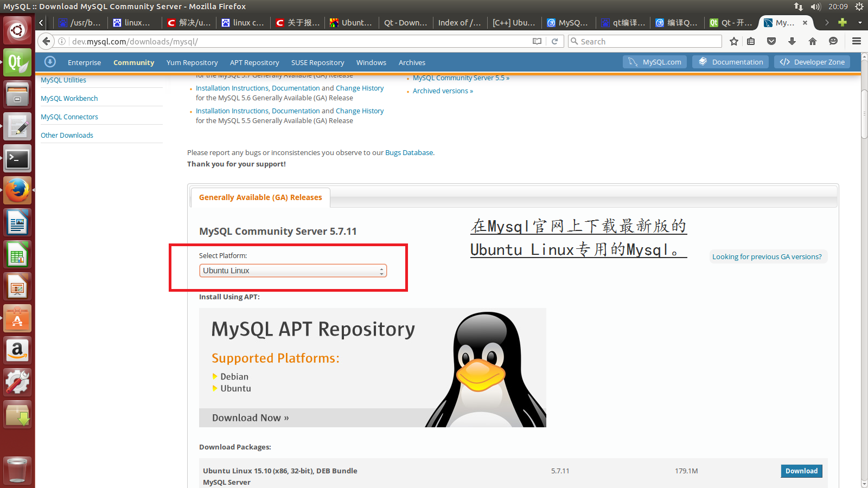Viewport: 868px width, 488px height.
Task: Launch Qt Creator from dock
Action: [x=17, y=63]
